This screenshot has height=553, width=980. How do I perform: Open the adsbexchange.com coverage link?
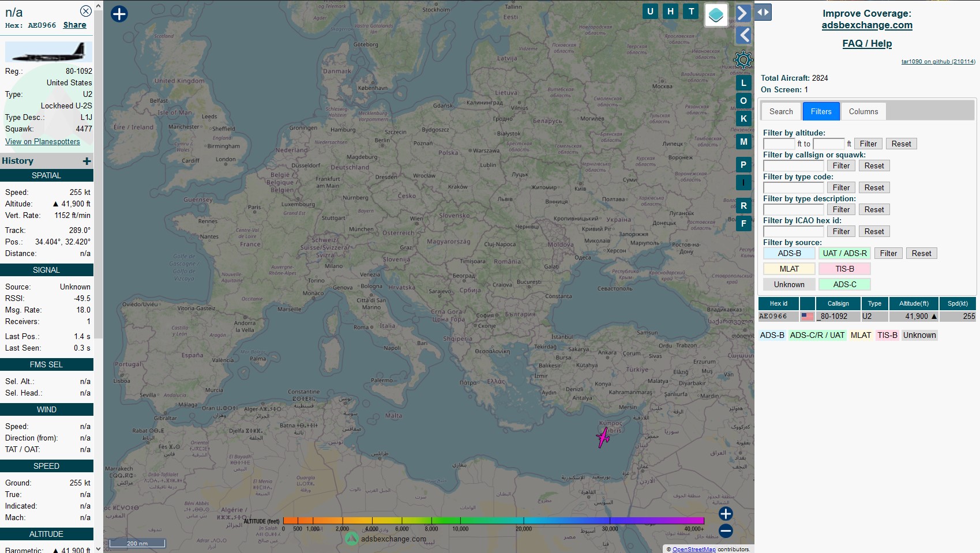coord(867,25)
